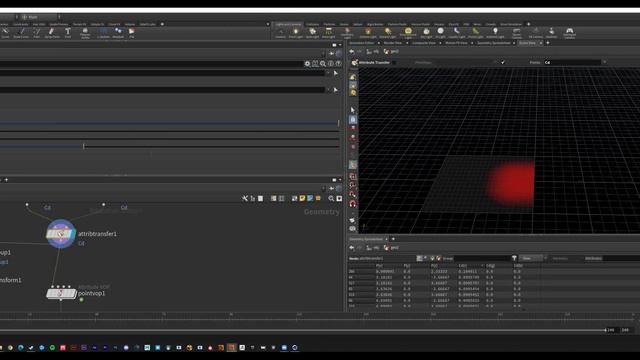Toggle the pin on the parameter pane
The image size is (640, 360).
pyautogui.click(x=331, y=53)
